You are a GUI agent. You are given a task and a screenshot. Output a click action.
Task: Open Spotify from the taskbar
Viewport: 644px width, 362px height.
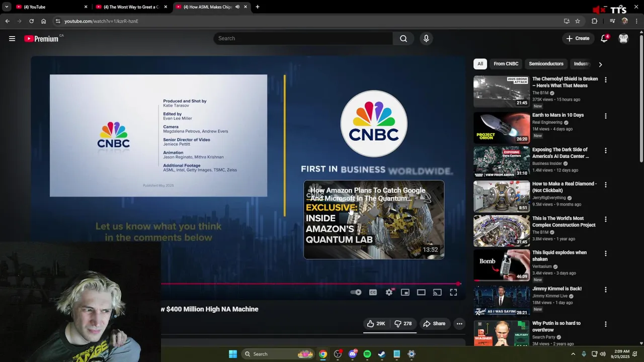pos(367,354)
